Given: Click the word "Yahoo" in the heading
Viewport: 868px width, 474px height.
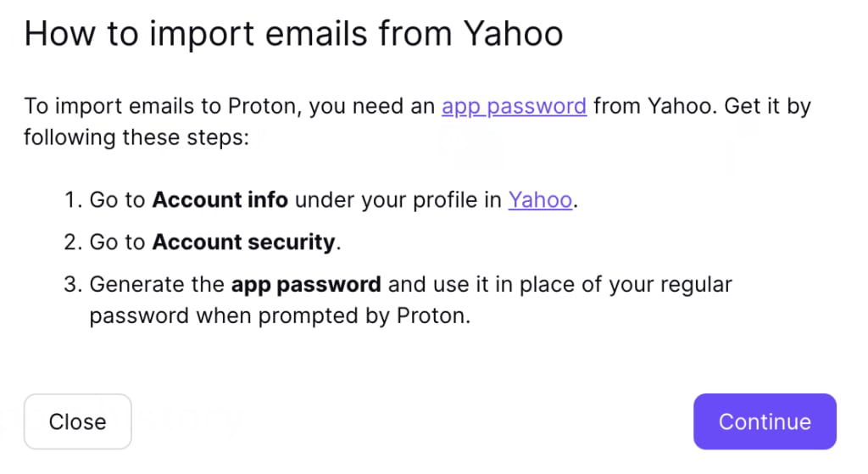Looking at the screenshot, I should tap(513, 34).
